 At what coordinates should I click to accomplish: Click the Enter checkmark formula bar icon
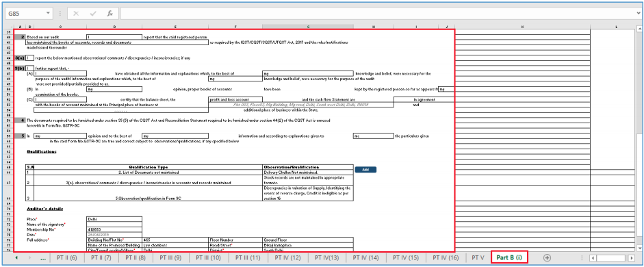click(93, 14)
